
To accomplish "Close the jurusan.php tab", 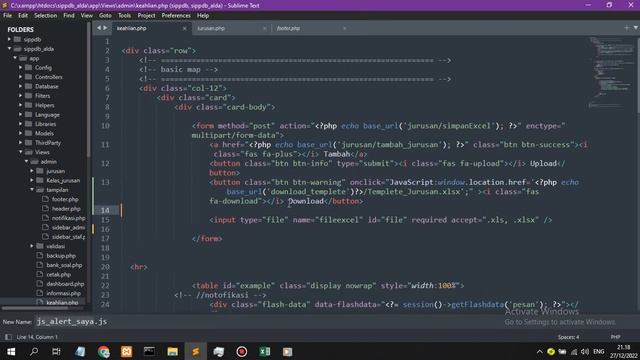I will [264, 29].
